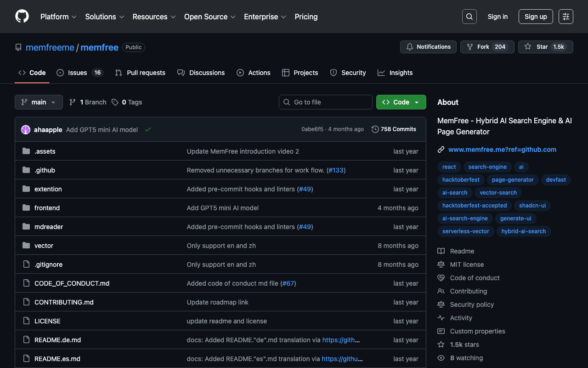Open the main branch dropdown

39,102
